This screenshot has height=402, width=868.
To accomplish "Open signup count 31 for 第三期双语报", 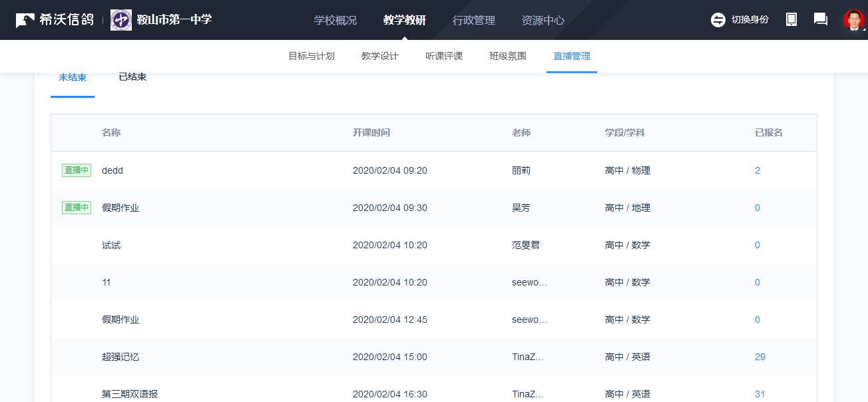I will (760, 394).
